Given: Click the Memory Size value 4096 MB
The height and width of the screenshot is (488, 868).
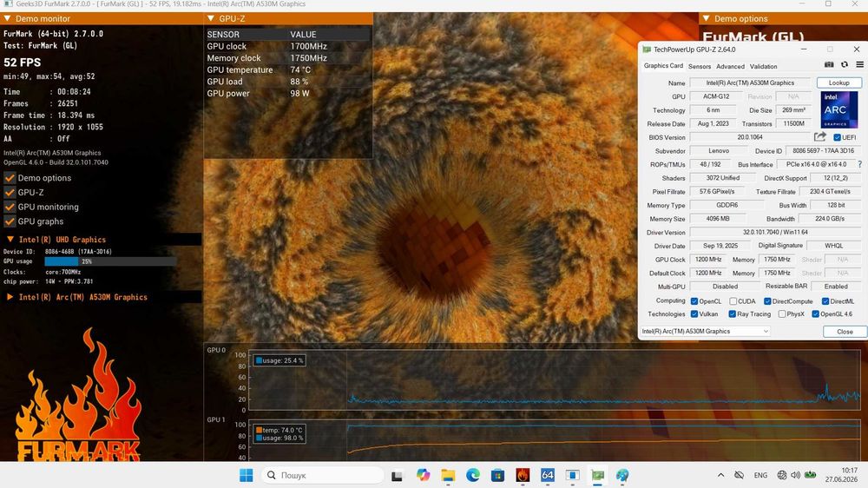Looking at the screenshot, I should tap(718, 219).
